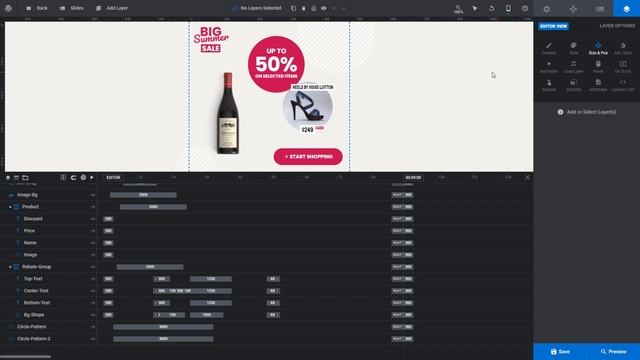Open the On Scroll settings

click(623, 67)
